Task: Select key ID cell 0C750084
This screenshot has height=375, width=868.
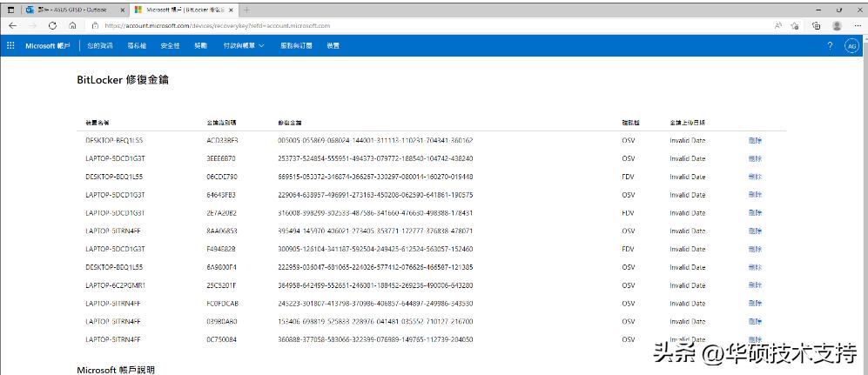Action: 221,339
